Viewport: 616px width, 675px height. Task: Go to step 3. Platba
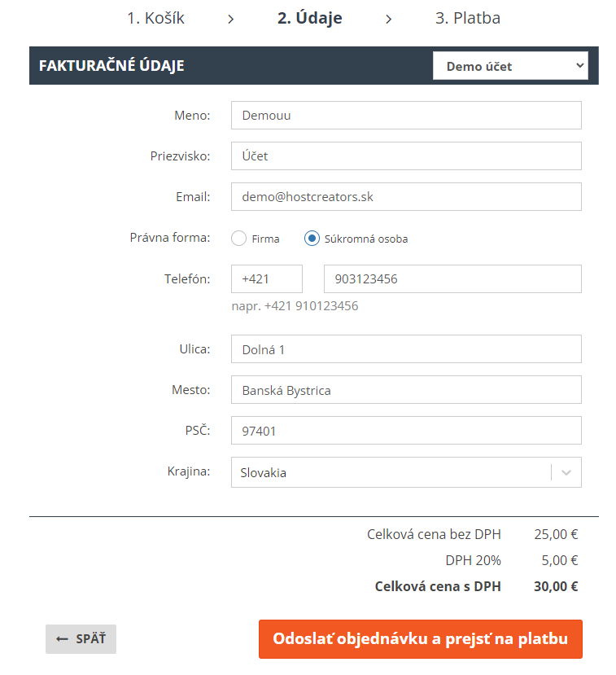pos(468,18)
